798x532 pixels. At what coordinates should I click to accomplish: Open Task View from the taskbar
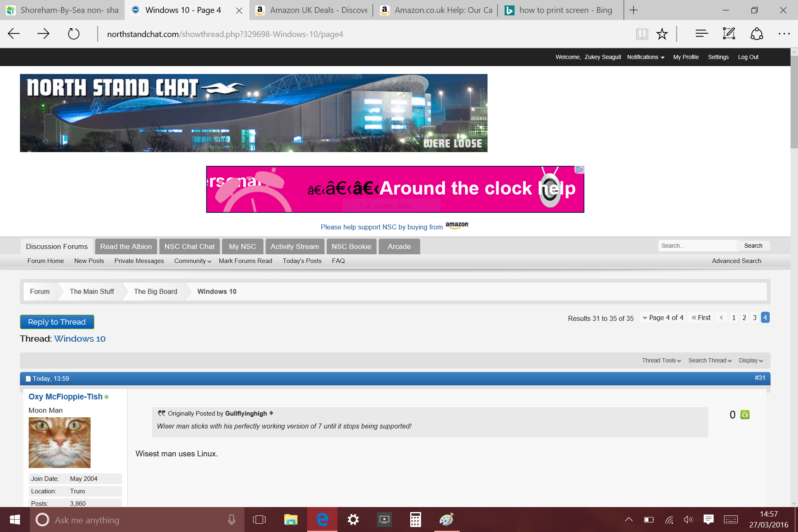[259, 520]
